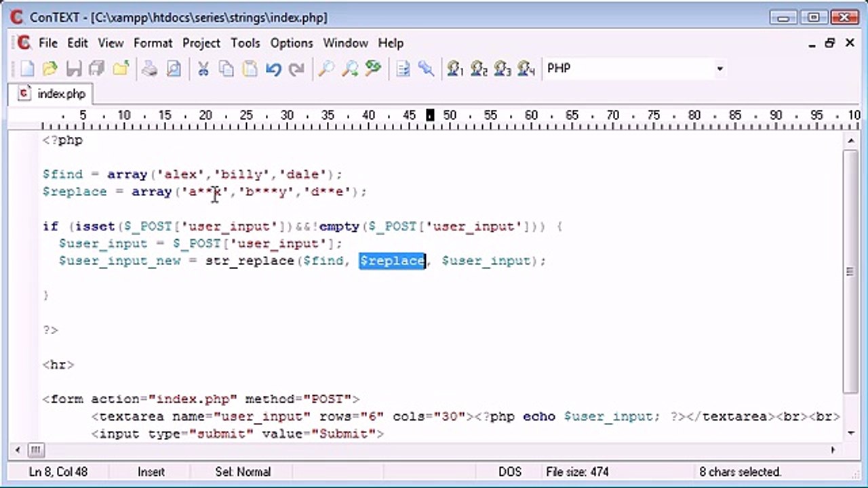Open the Format menu
The width and height of the screenshot is (868, 488).
153,43
